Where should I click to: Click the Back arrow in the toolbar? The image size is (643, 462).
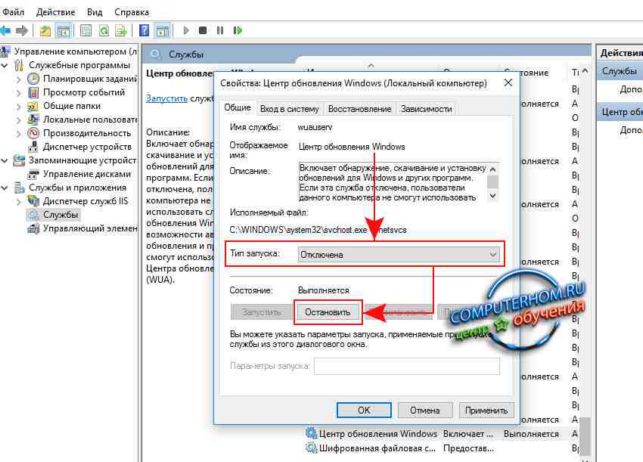click(5, 30)
